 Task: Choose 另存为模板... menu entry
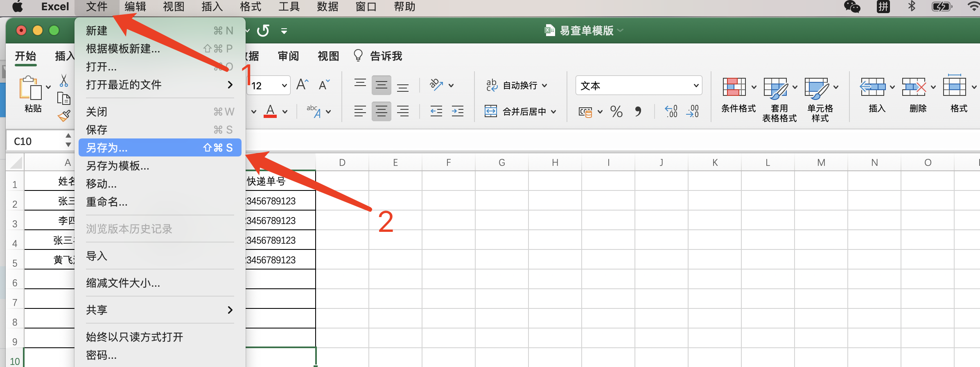click(x=160, y=165)
